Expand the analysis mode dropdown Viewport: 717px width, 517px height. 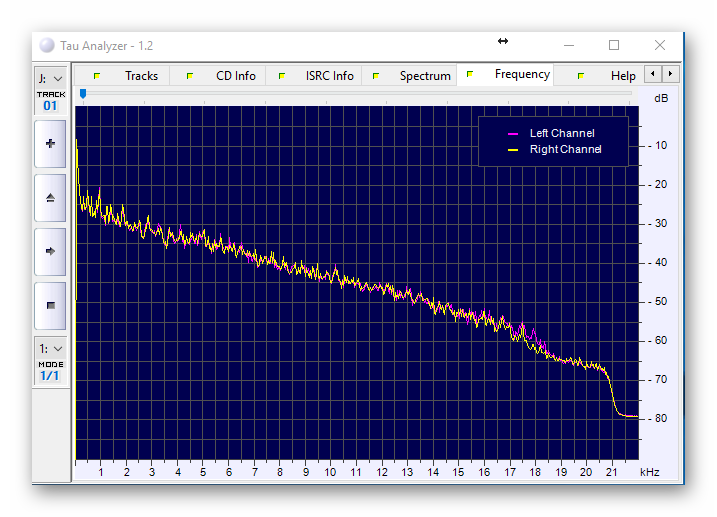(x=50, y=348)
